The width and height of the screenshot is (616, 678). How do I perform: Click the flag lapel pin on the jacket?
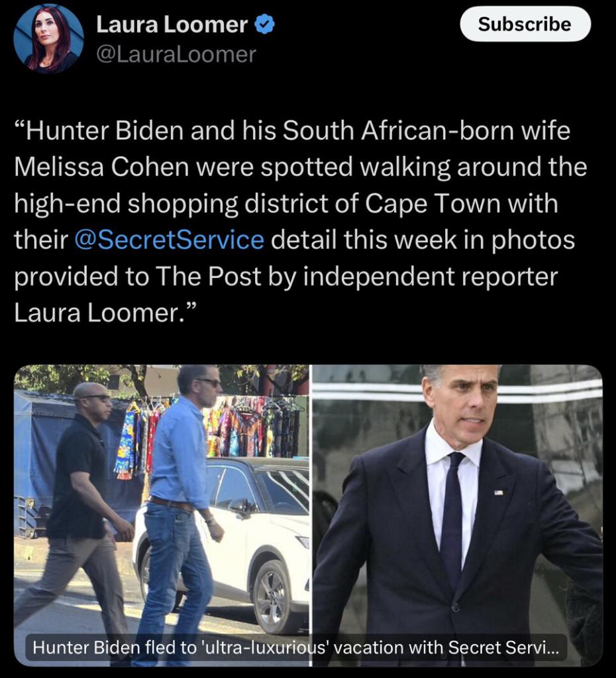pos(499,492)
